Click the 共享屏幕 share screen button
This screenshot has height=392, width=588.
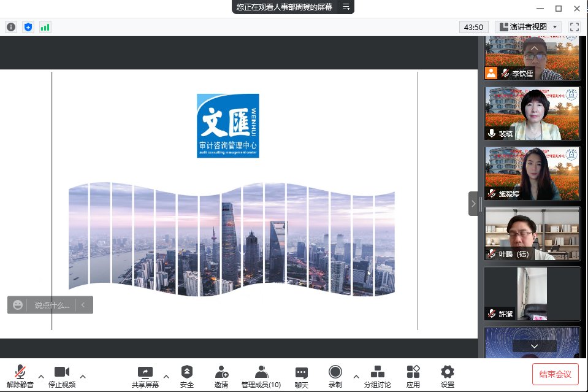tap(145, 376)
